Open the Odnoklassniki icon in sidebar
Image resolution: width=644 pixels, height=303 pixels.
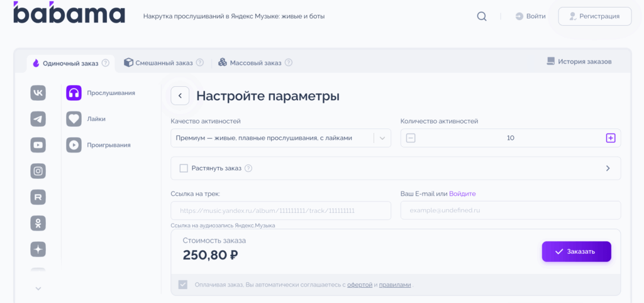pos(38,222)
